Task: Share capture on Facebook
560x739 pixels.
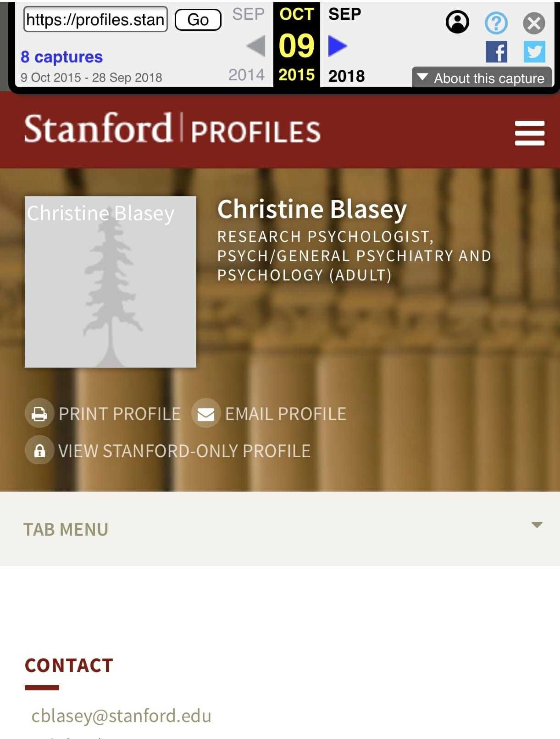Action: pyautogui.click(x=496, y=52)
